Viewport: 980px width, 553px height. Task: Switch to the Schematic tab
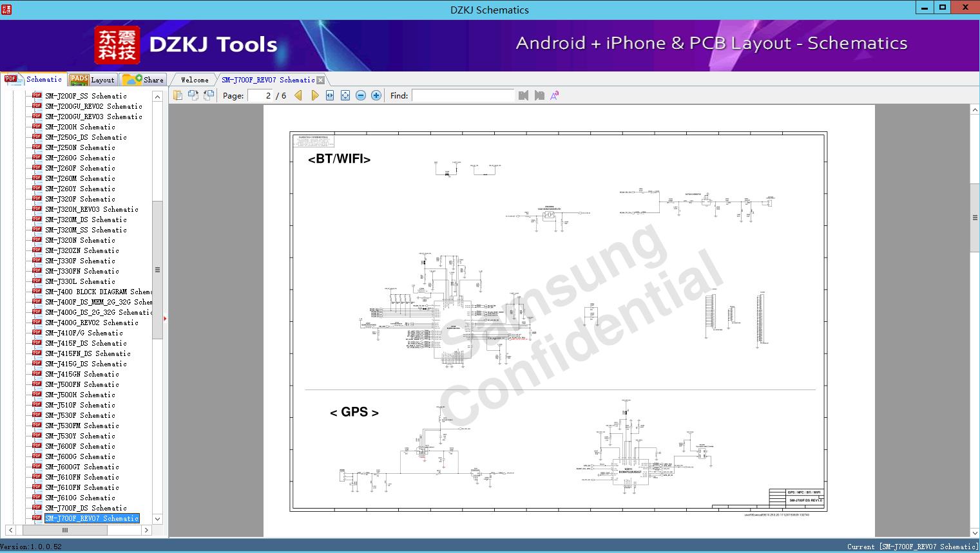(x=34, y=79)
